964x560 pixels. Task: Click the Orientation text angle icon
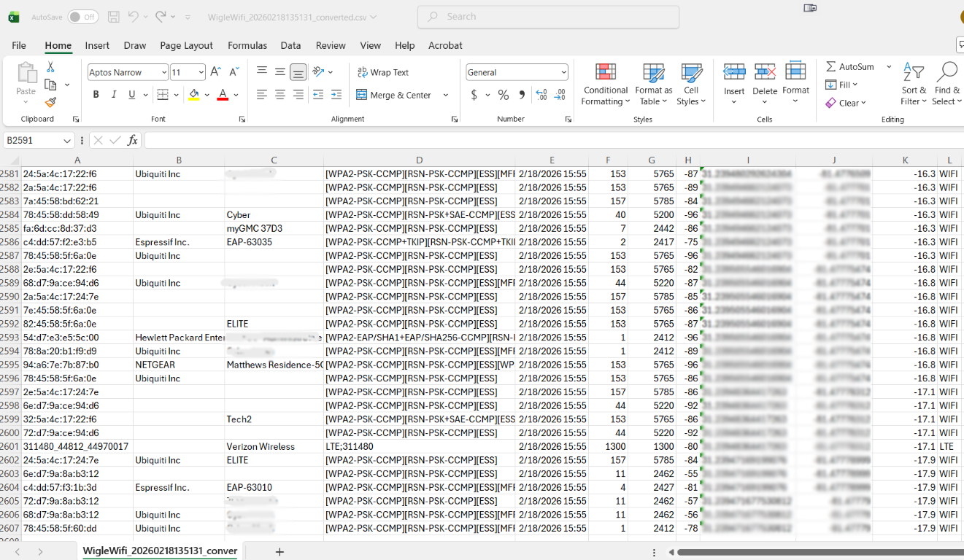318,72
